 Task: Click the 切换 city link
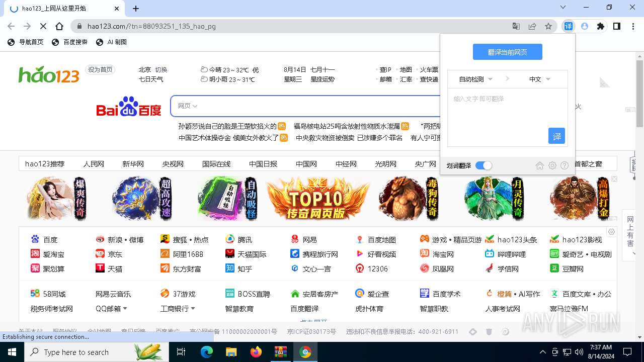161,70
